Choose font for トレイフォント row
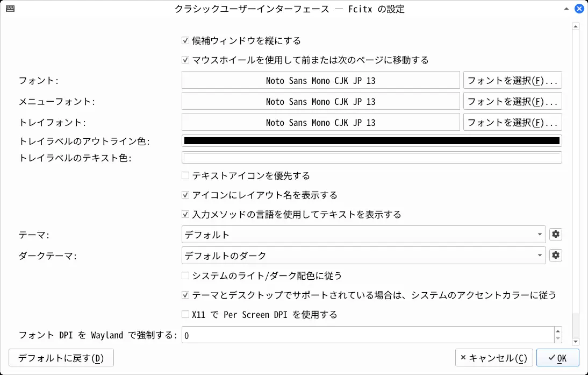588x375 pixels. coord(512,122)
